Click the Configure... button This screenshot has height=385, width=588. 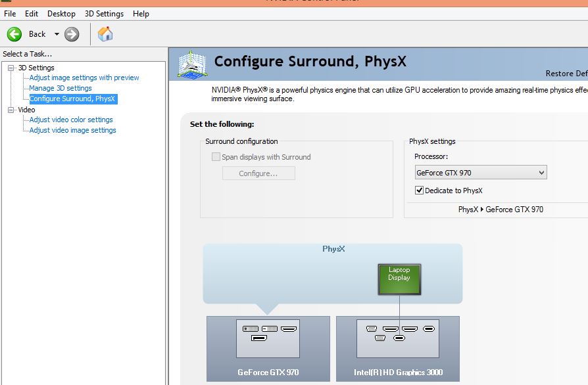[258, 173]
